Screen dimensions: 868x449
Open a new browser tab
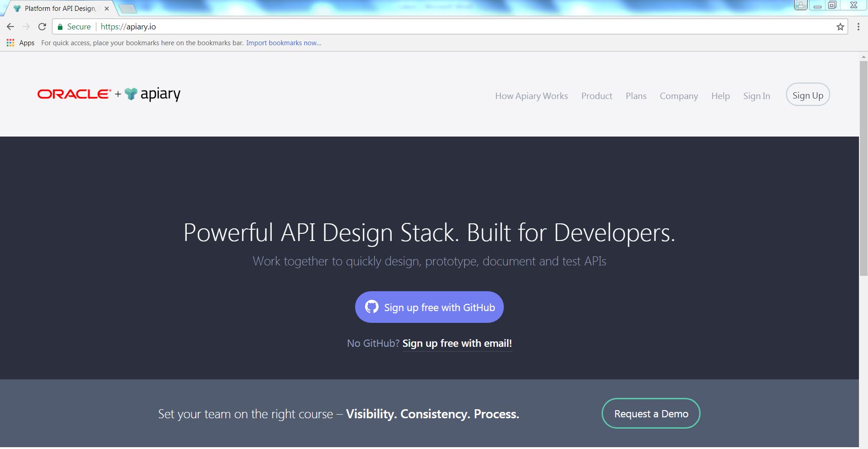coord(128,9)
